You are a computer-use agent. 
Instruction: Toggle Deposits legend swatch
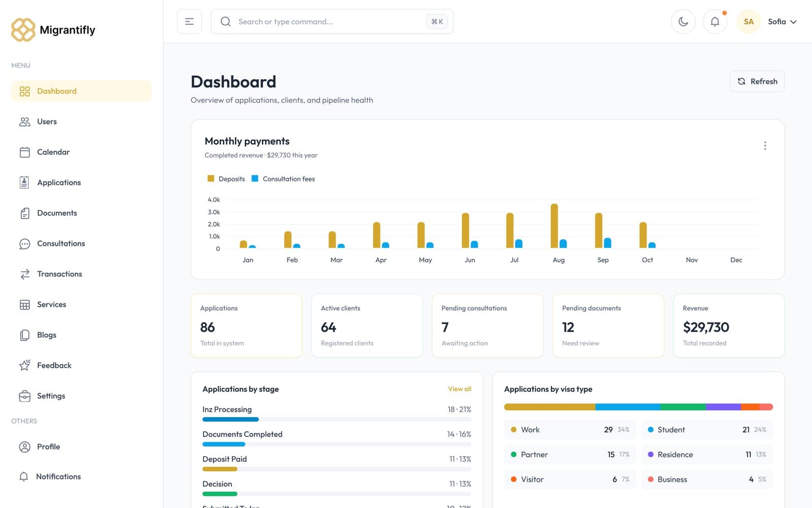pyautogui.click(x=211, y=178)
